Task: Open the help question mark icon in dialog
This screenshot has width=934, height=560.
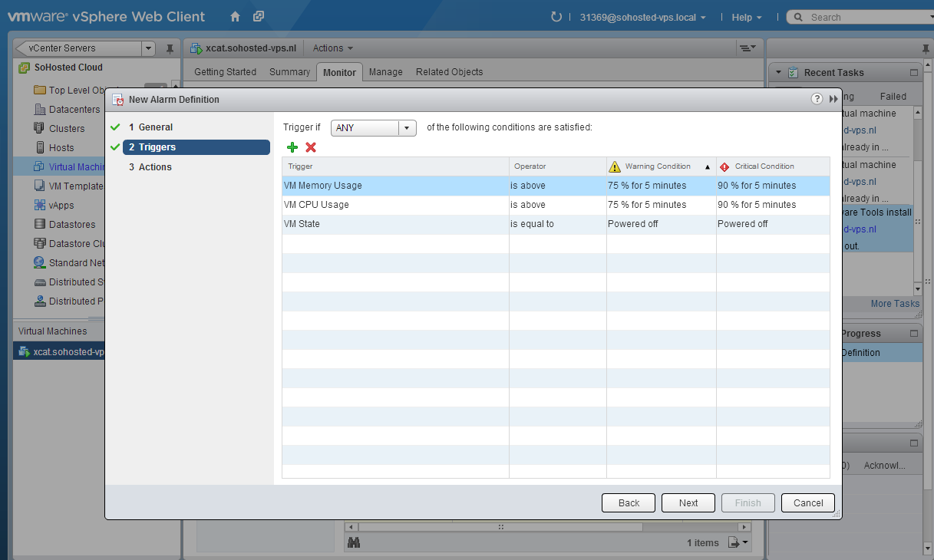Action: click(x=817, y=99)
